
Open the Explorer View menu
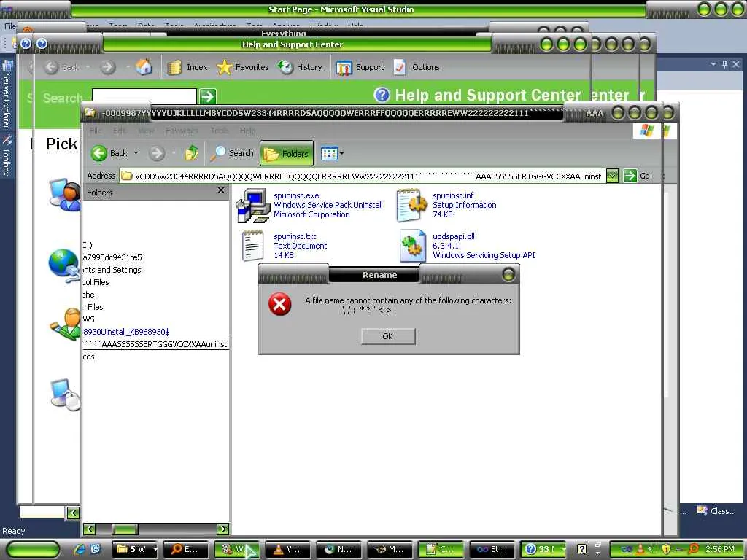coord(146,131)
